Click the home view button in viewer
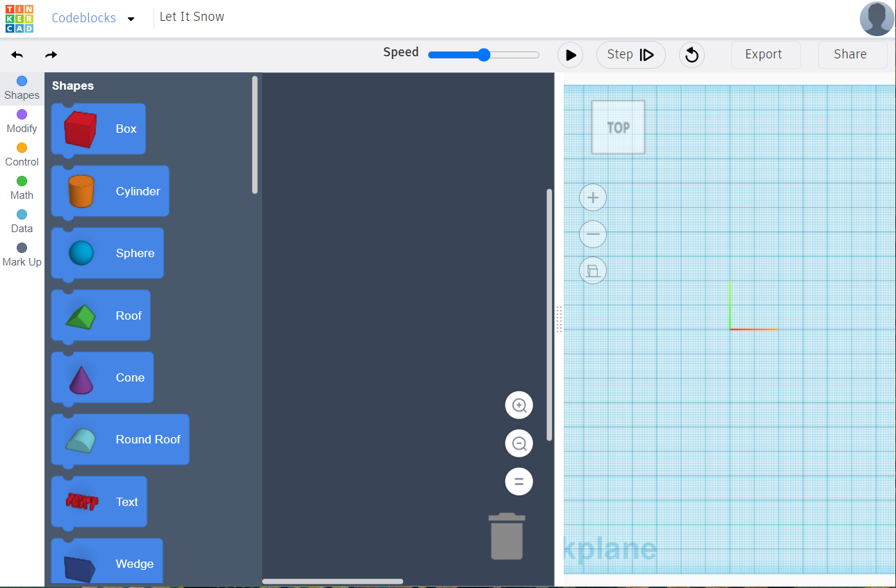 click(x=593, y=270)
